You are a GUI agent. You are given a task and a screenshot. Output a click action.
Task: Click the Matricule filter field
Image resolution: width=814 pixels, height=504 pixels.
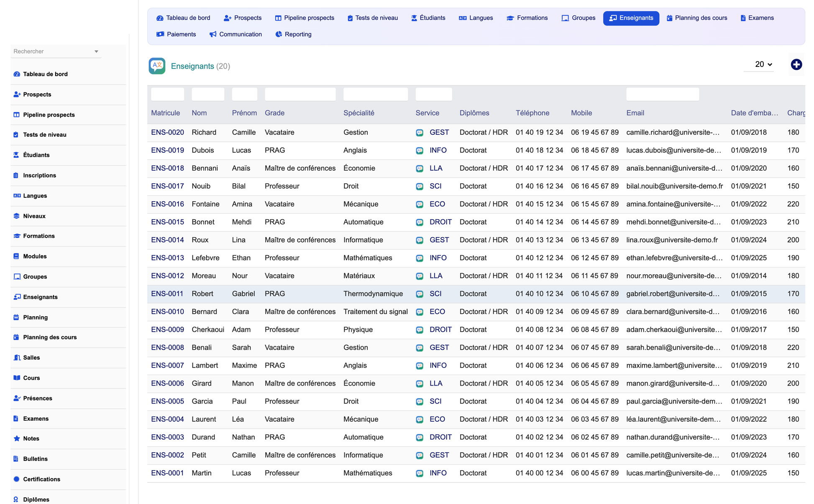(167, 95)
